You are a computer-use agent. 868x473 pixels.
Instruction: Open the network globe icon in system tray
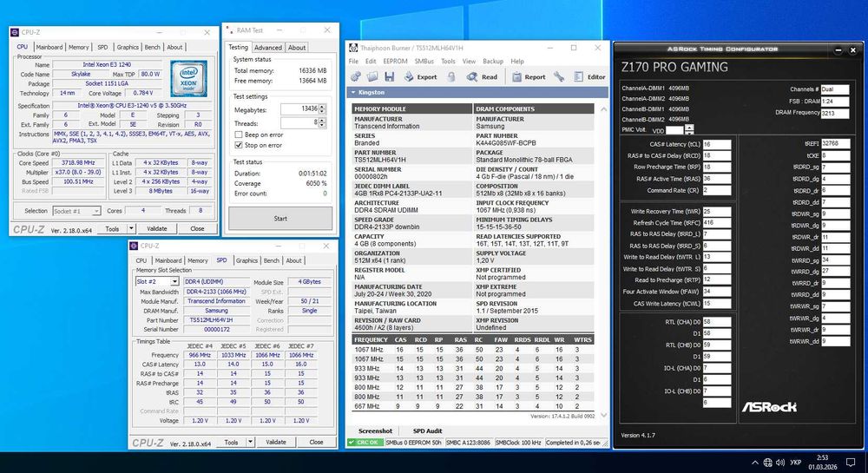(x=768, y=463)
